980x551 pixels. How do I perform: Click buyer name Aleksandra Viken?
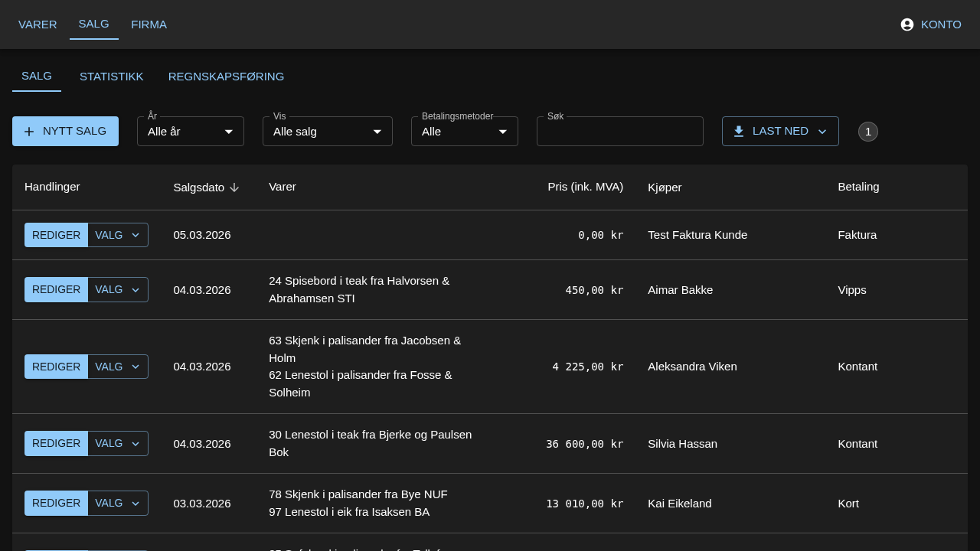692,367
